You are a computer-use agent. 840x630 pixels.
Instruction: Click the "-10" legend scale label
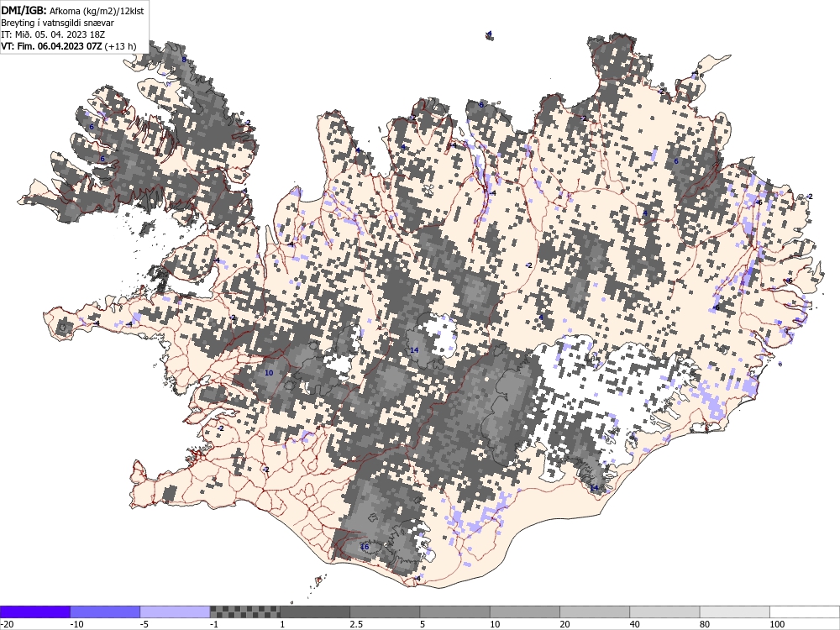pyautogui.click(x=76, y=625)
